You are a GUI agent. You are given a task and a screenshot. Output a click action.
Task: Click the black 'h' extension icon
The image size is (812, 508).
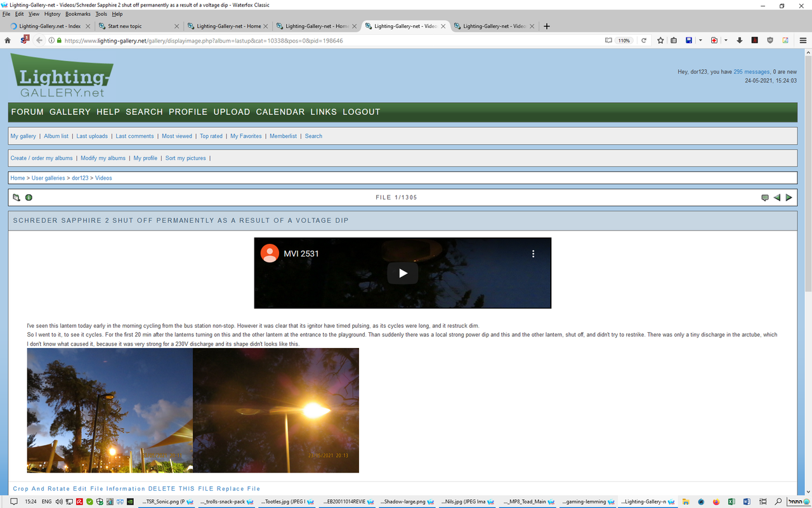click(x=755, y=40)
